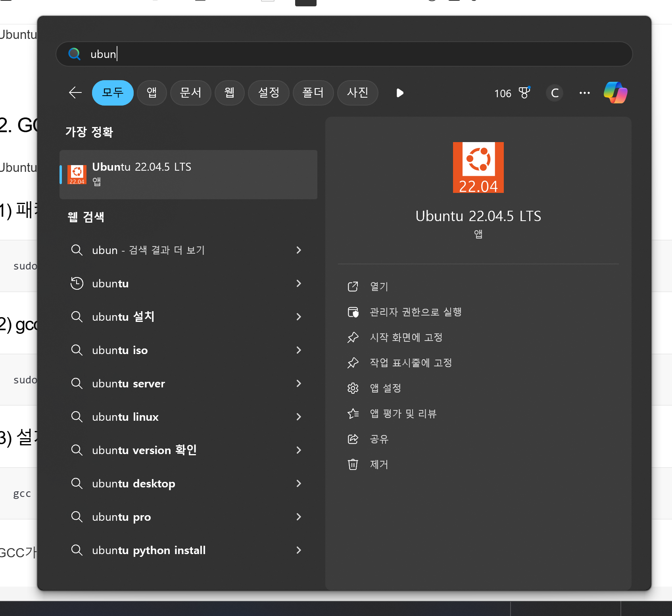
Task: Select the 폴더 filter tab
Action: pyautogui.click(x=313, y=93)
